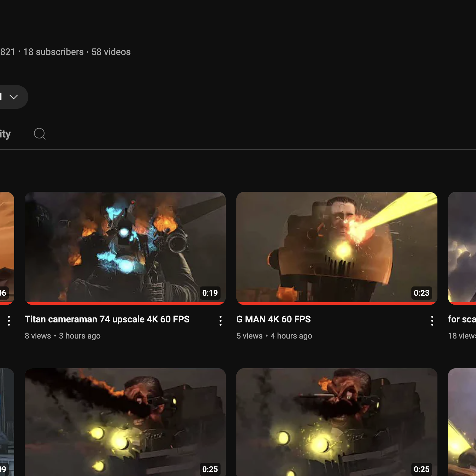
Task: Expand the subscription dropdown chevron button
Action: coord(13,97)
